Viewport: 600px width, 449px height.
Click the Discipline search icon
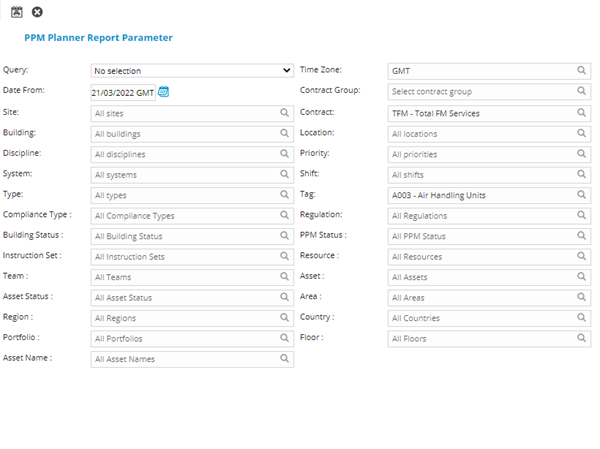284,154
